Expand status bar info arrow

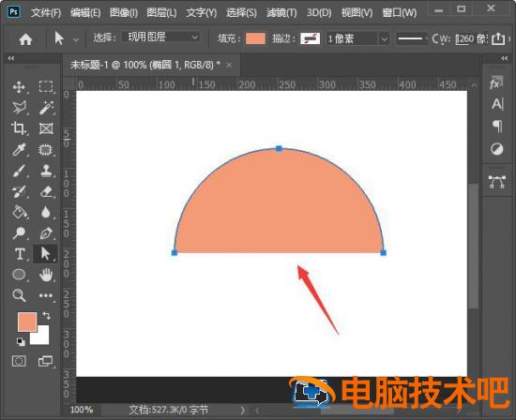tap(243, 410)
